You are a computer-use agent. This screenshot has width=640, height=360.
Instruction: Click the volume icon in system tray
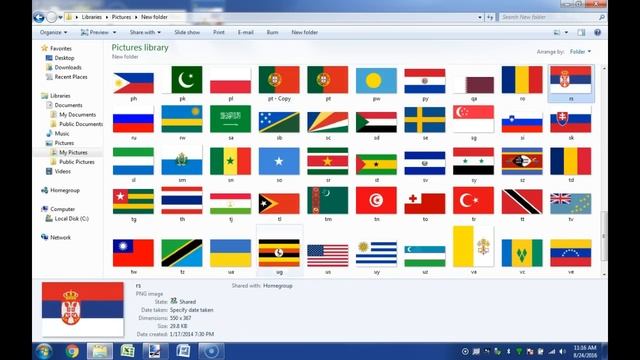[x=562, y=351]
